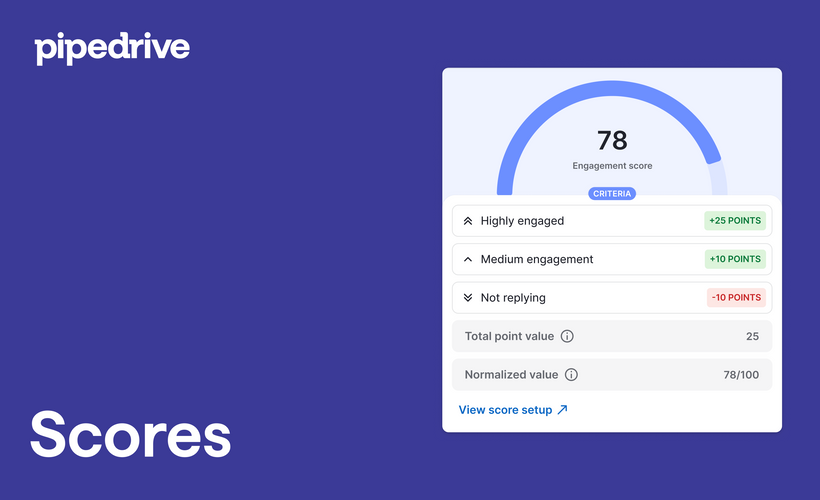Click the external arrow icon after View score setup
The width and height of the screenshot is (820, 500).
point(562,410)
